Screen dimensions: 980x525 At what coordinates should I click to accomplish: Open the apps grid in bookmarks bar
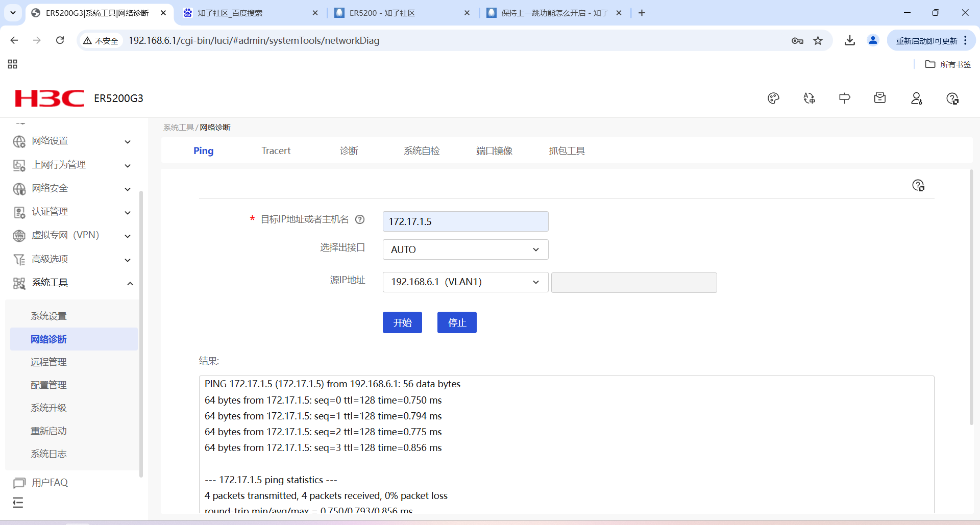[x=13, y=64]
